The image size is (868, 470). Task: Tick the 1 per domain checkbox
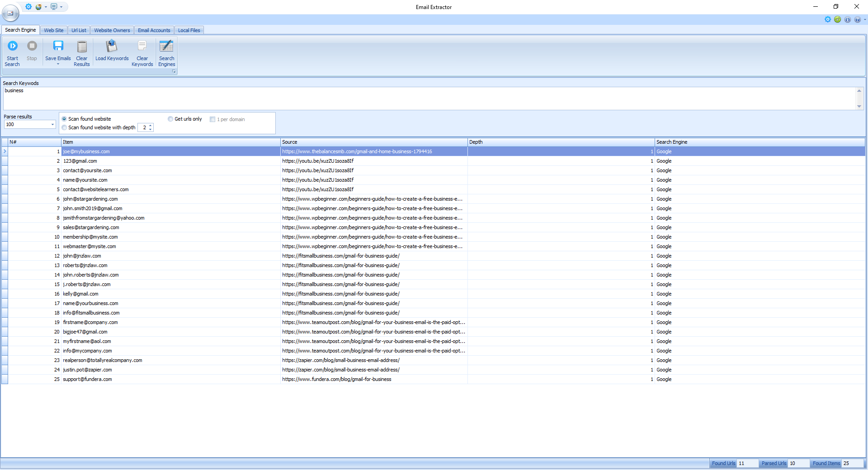point(212,120)
